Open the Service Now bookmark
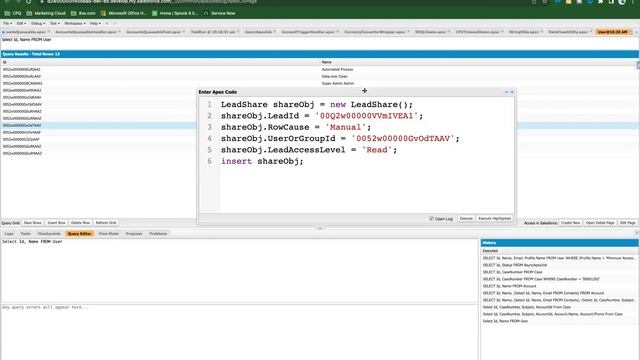Image resolution: width=640 pixels, height=360 pixels. point(219,13)
